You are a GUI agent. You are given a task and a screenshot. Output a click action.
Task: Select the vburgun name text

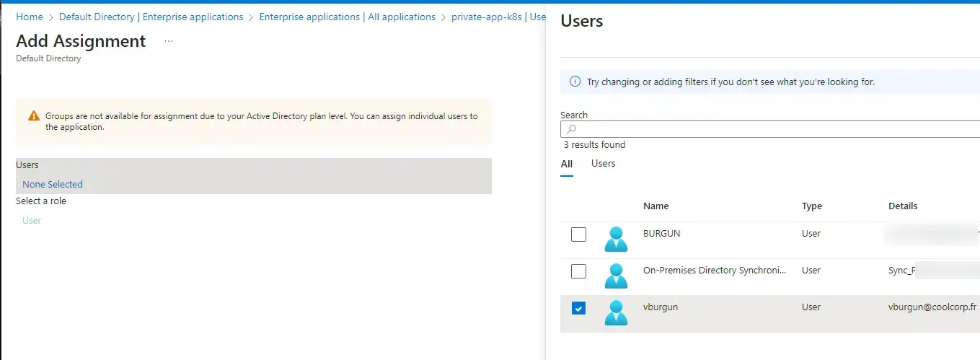coord(661,307)
